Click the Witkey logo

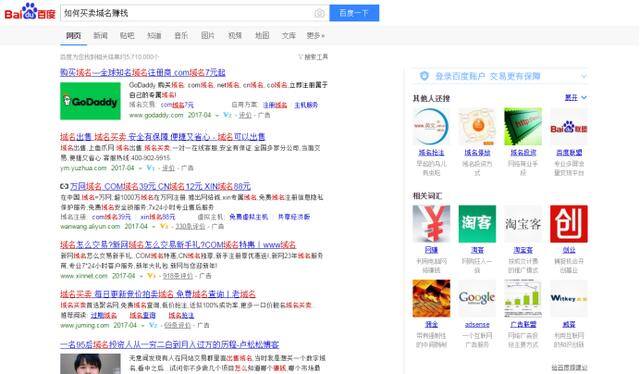pyautogui.click(x=569, y=298)
